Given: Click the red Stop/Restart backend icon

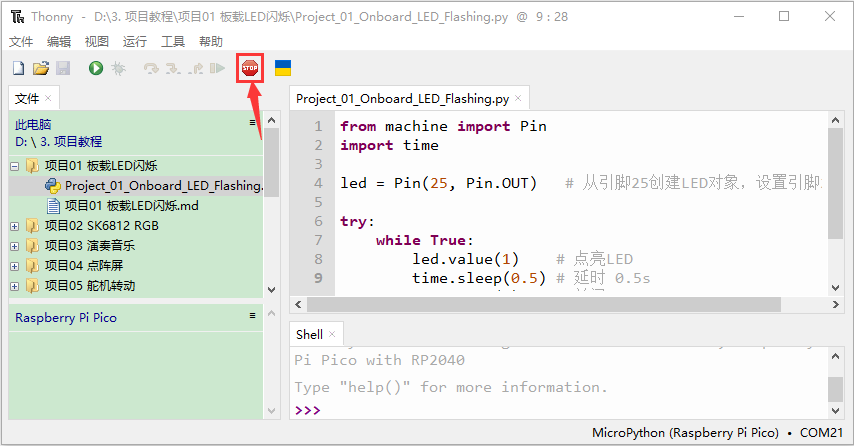Looking at the screenshot, I should (x=250, y=68).
